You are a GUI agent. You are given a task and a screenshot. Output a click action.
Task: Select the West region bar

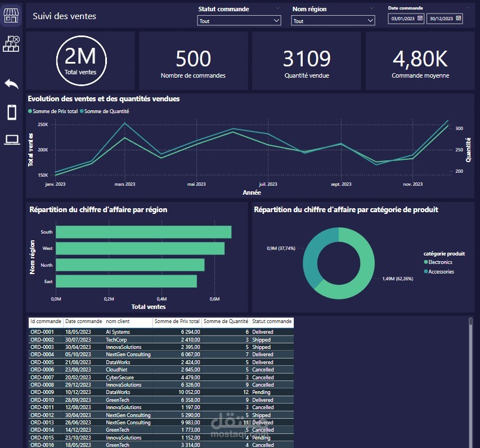point(140,248)
